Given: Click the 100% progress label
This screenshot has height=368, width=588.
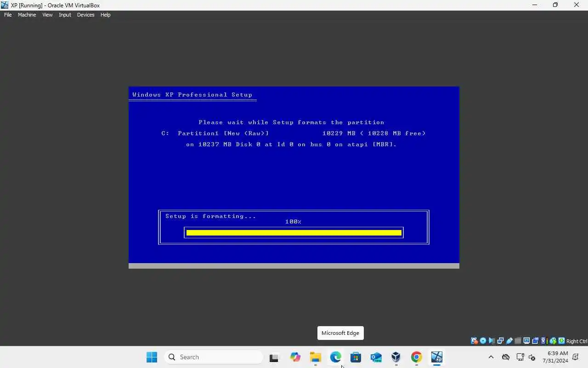Looking at the screenshot, I should (293, 222).
